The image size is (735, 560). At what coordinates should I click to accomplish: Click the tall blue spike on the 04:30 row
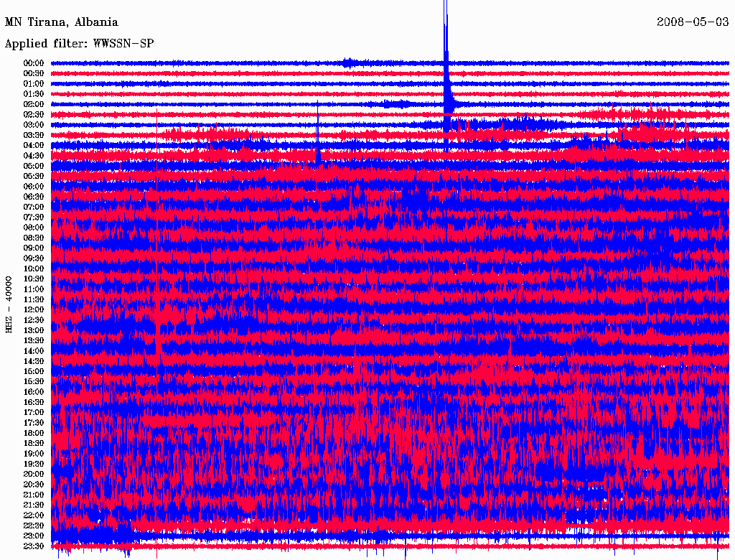click(318, 132)
